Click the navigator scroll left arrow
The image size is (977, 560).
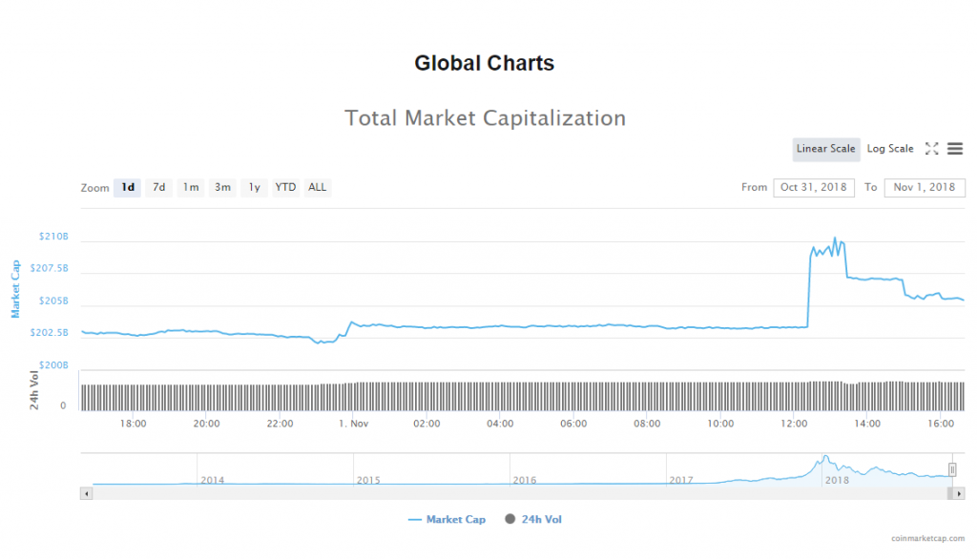[87, 493]
